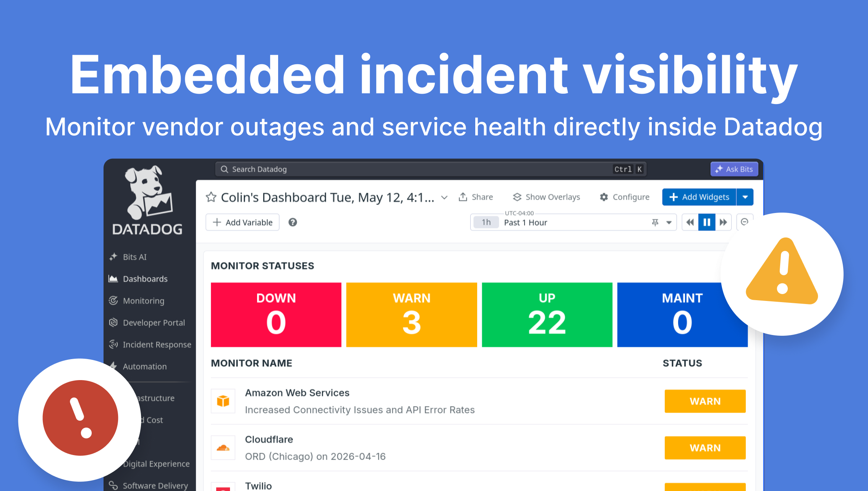Click WARN badge for Amazon Web Services

tap(705, 401)
